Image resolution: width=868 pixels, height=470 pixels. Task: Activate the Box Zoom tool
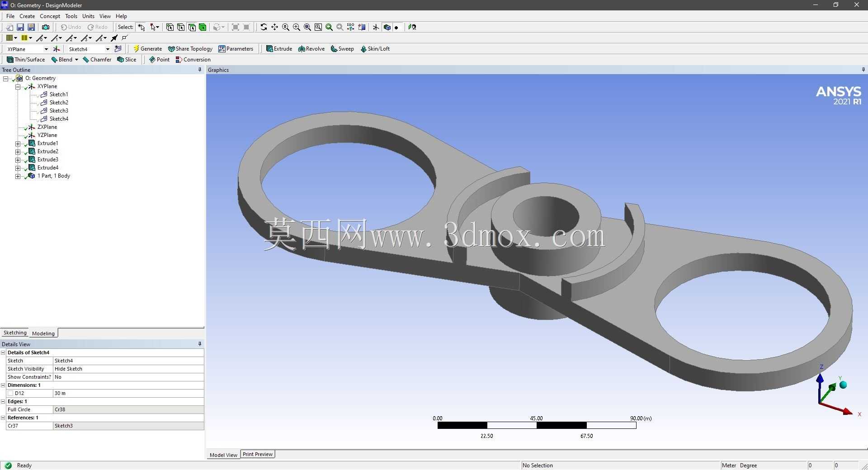tap(297, 27)
